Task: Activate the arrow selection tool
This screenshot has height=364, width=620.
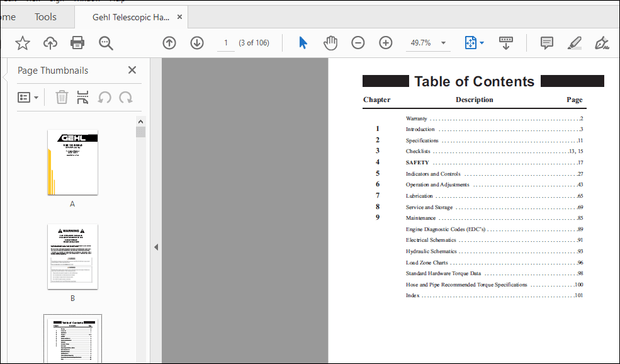Action: (x=303, y=43)
